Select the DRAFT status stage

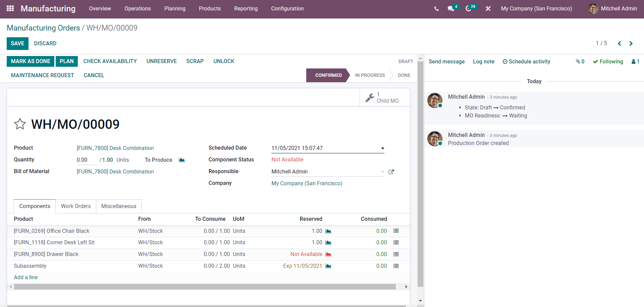(406, 62)
